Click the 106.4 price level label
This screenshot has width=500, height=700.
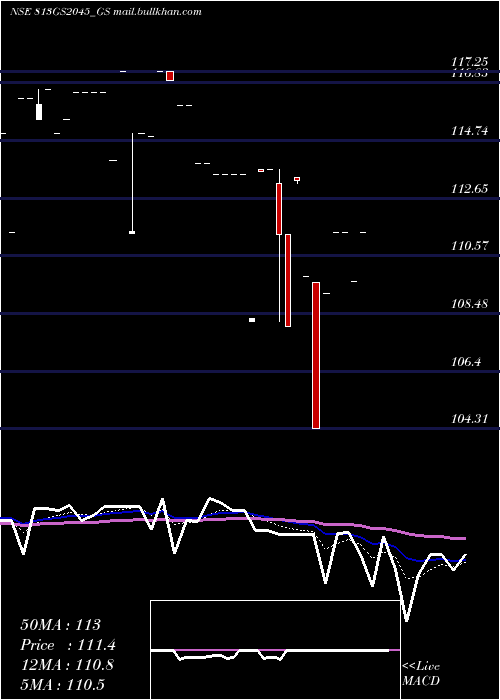(x=466, y=362)
